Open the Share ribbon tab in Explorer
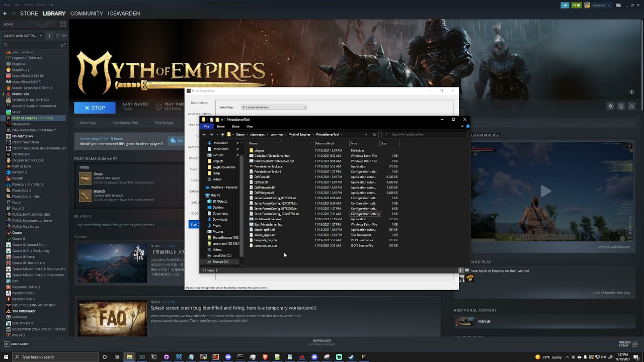This screenshot has height=362, width=644. point(235,126)
